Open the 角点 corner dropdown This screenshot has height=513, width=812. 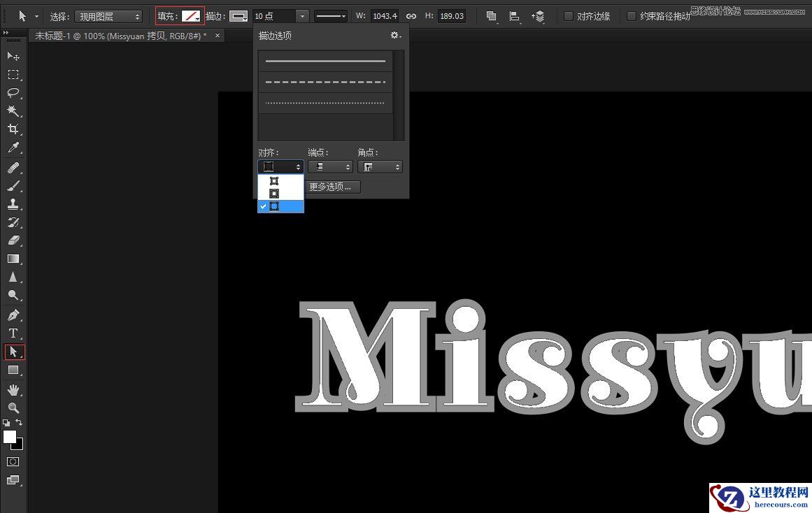point(380,166)
